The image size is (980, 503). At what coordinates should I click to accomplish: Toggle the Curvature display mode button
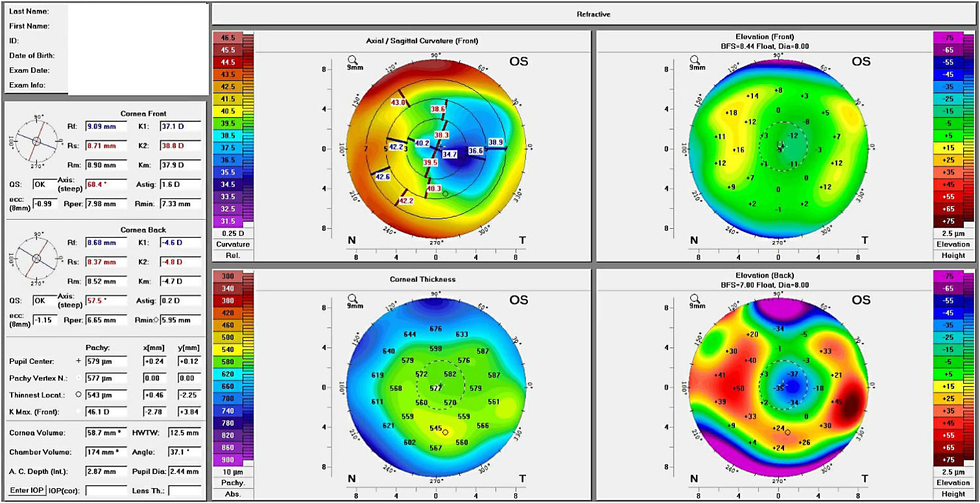click(x=233, y=244)
